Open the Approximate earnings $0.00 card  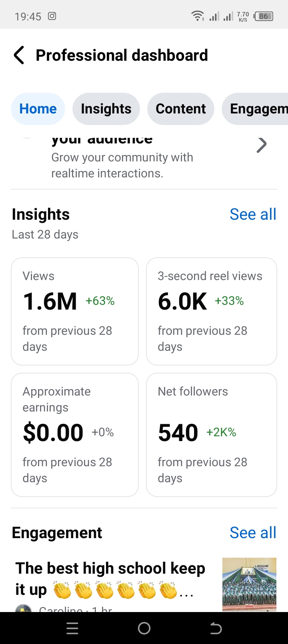click(x=75, y=435)
